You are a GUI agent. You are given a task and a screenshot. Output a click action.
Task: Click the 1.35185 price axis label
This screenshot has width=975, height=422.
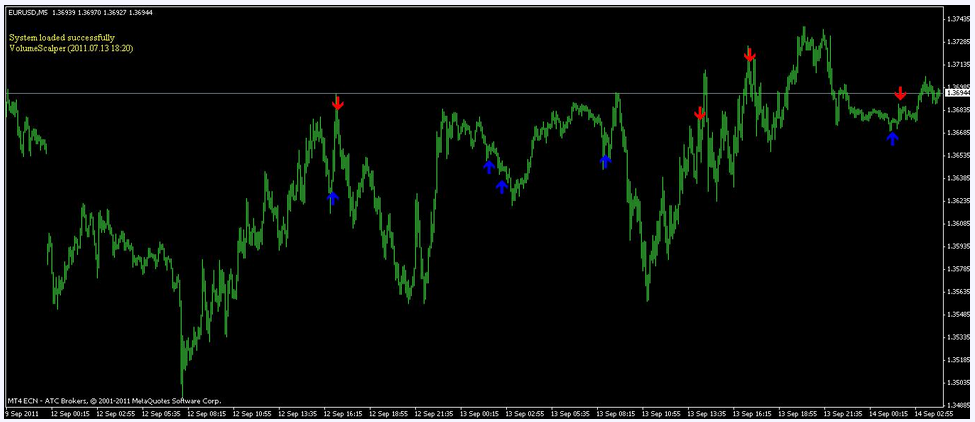coord(958,360)
